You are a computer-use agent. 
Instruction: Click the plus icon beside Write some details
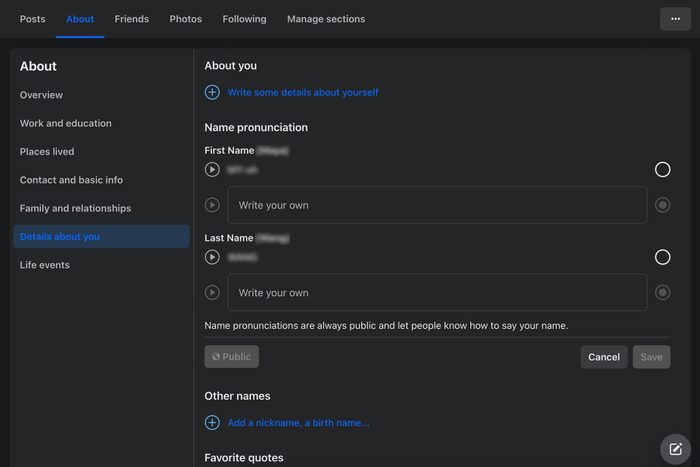coord(212,92)
